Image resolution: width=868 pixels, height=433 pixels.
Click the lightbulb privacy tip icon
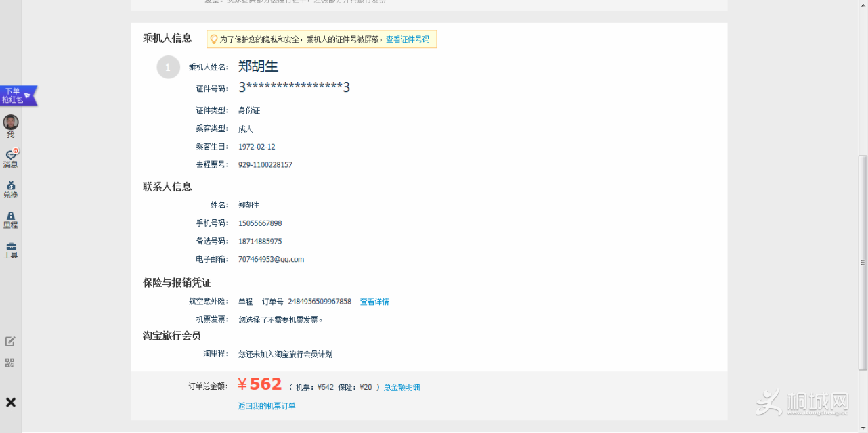tap(214, 39)
